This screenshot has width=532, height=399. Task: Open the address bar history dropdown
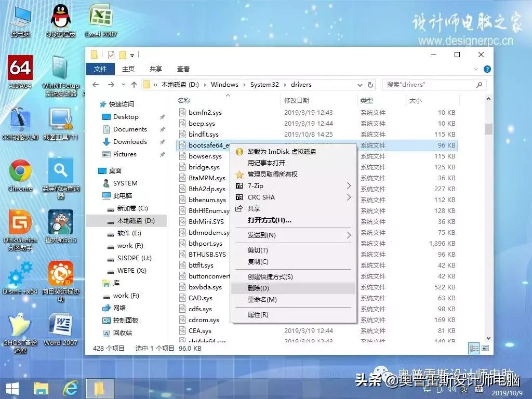coord(361,84)
